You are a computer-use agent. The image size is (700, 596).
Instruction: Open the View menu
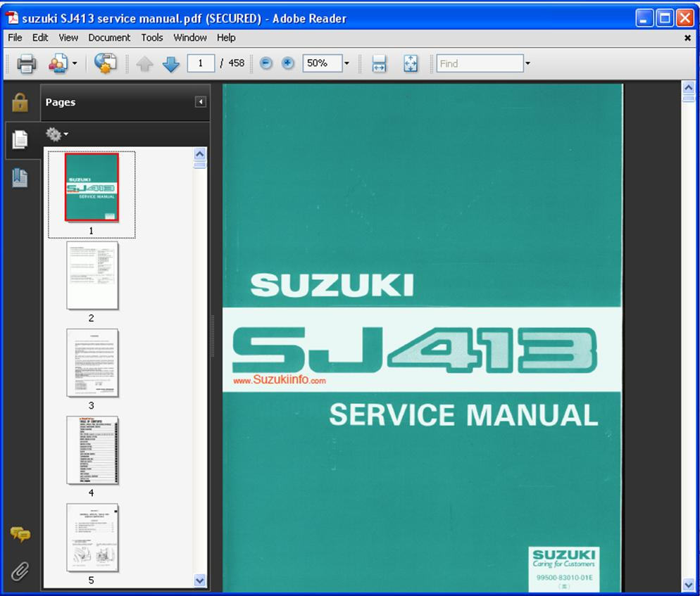click(68, 37)
